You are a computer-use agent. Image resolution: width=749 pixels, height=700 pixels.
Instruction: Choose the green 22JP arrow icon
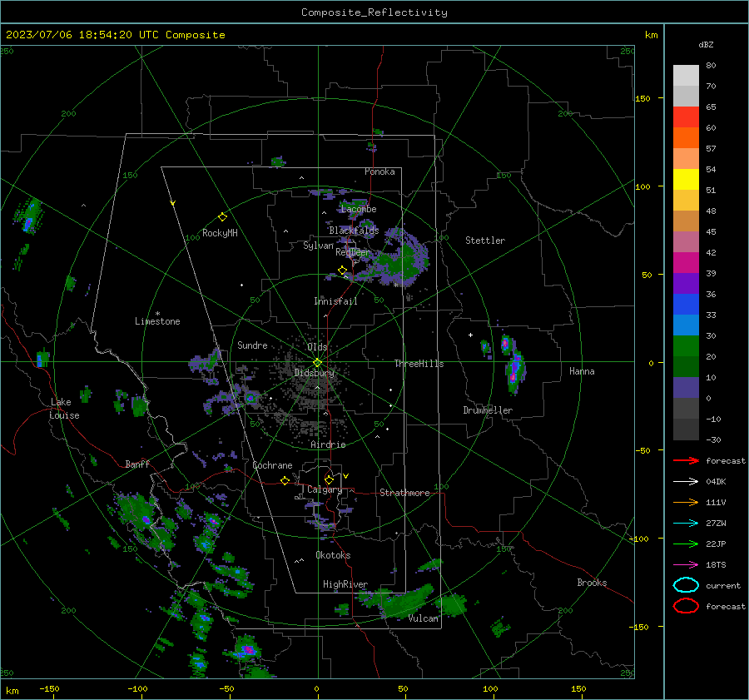[686, 544]
